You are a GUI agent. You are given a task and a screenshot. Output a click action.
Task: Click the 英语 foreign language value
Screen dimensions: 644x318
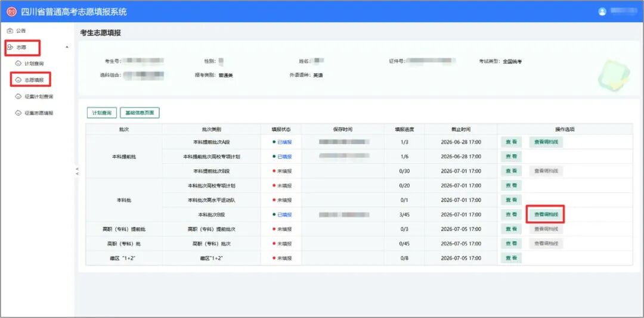[x=318, y=76]
